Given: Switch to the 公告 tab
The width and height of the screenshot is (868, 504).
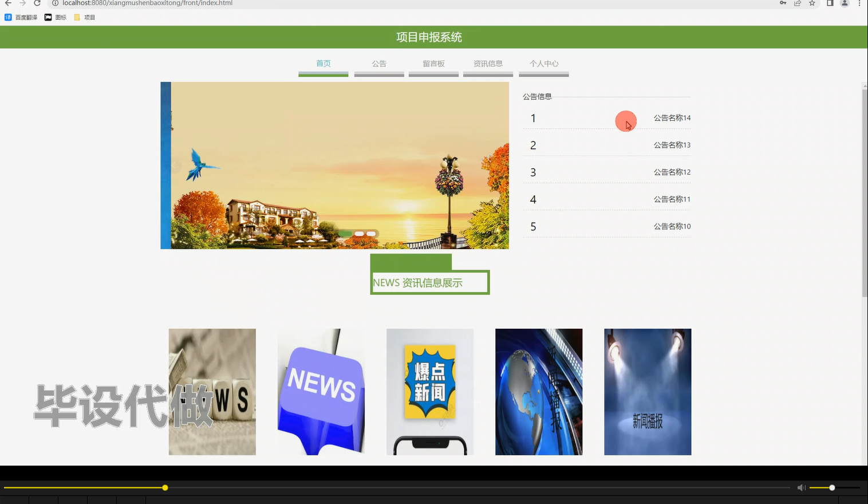Looking at the screenshot, I should [378, 64].
